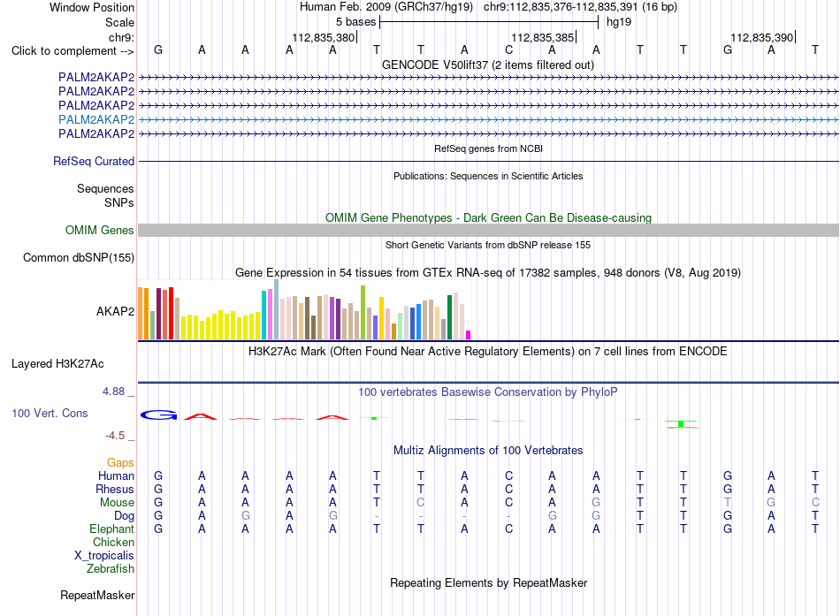840x616 pixels.
Task: Click the gray OMIM Genes item bar
Action: click(x=488, y=231)
